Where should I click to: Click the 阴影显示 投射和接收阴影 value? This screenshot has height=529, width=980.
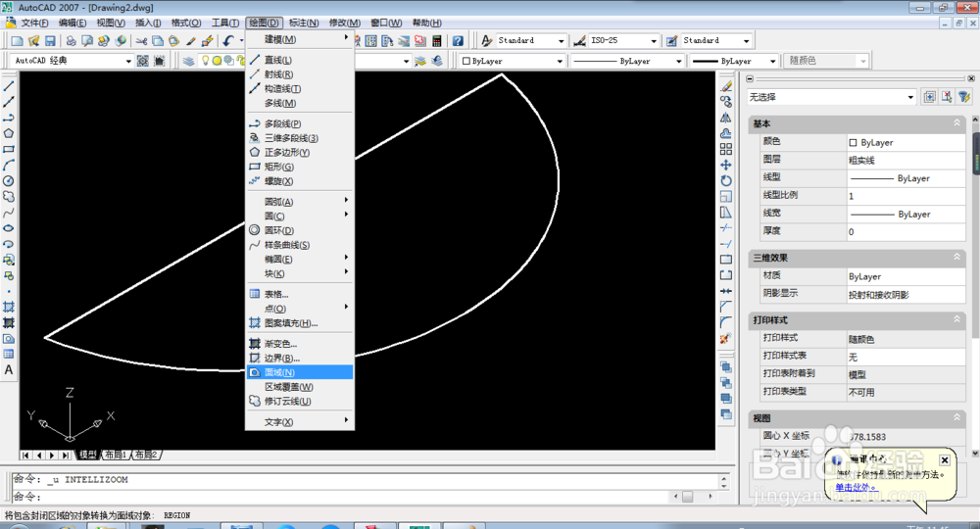pyautogui.click(x=906, y=294)
